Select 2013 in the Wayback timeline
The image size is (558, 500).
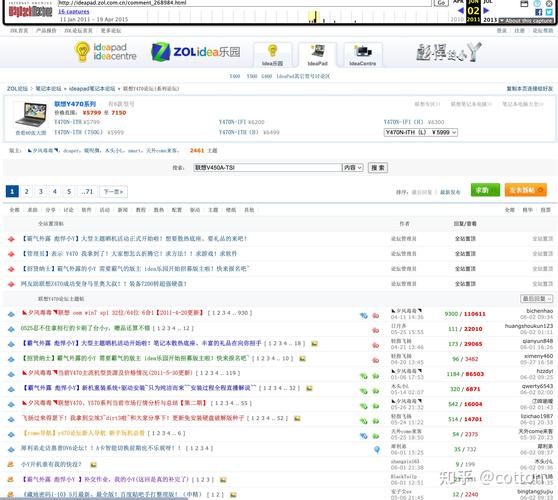(490, 20)
